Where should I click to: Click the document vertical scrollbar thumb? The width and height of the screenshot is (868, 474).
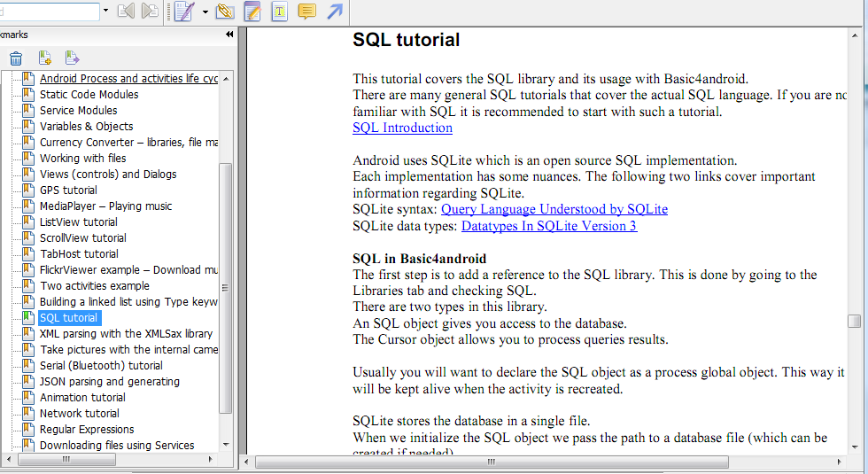click(x=855, y=321)
